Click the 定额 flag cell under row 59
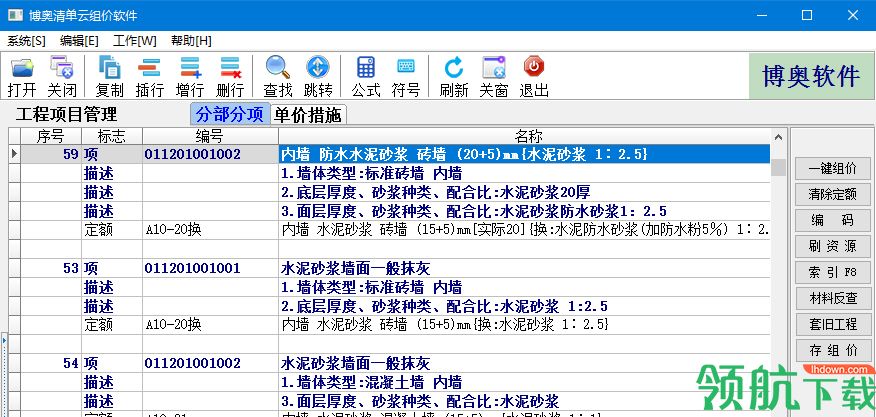Screen dimensions: 876x417 pos(112,230)
